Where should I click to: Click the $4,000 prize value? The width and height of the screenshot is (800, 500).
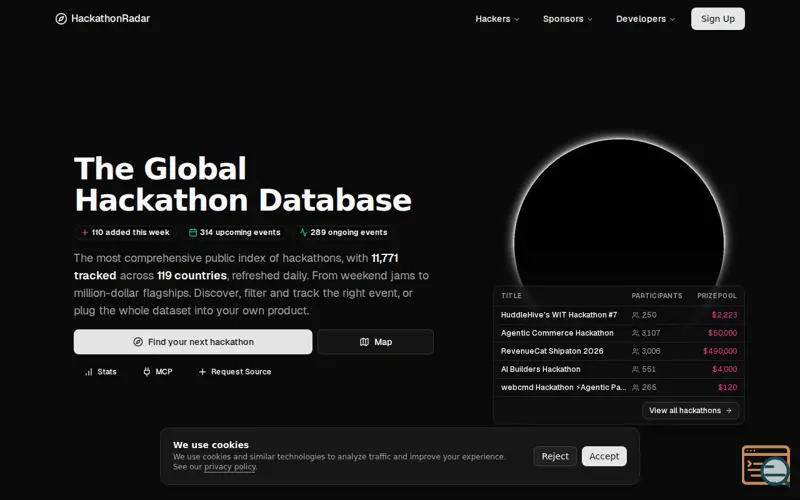coord(725,369)
